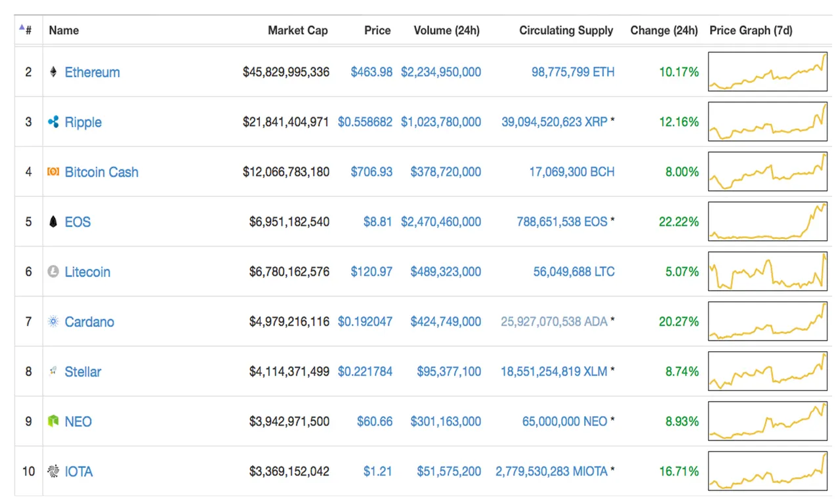Click Cardano volume $424,749,000
The image size is (840, 504).
446,322
